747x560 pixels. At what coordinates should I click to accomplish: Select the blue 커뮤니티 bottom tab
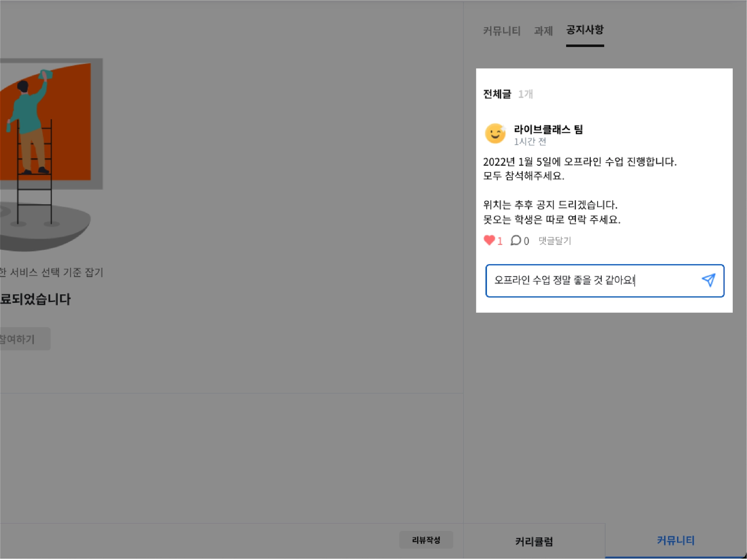[676, 540]
